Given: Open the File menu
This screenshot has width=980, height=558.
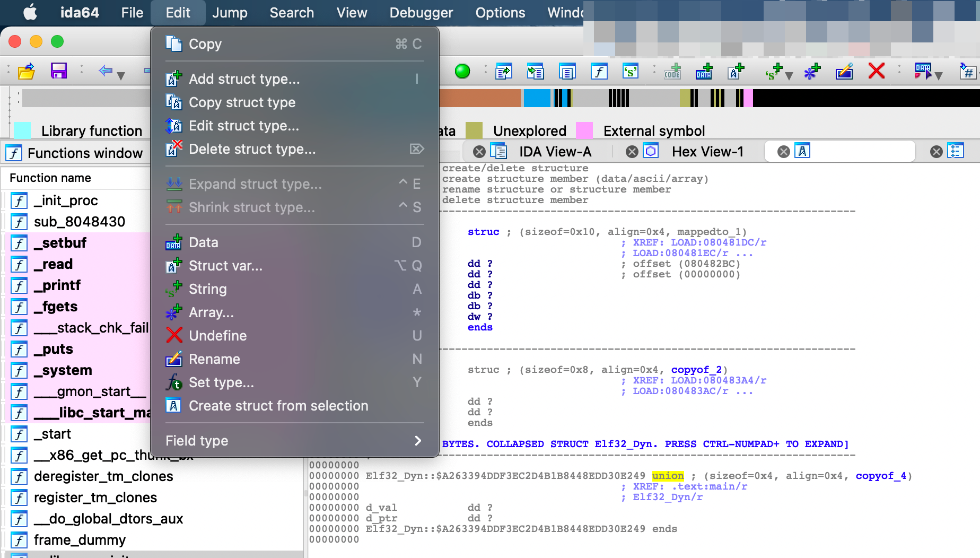Looking at the screenshot, I should coord(132,13).
